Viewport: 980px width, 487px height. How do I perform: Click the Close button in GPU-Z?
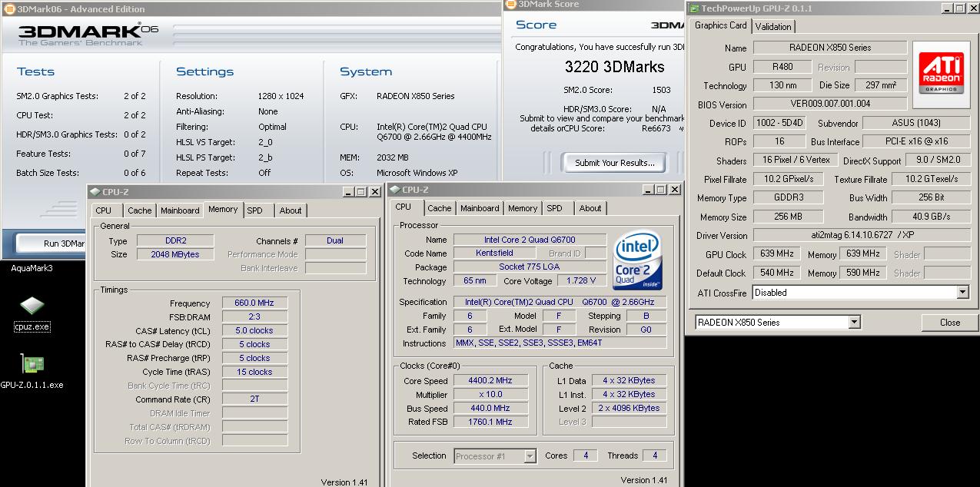(950, 323)
